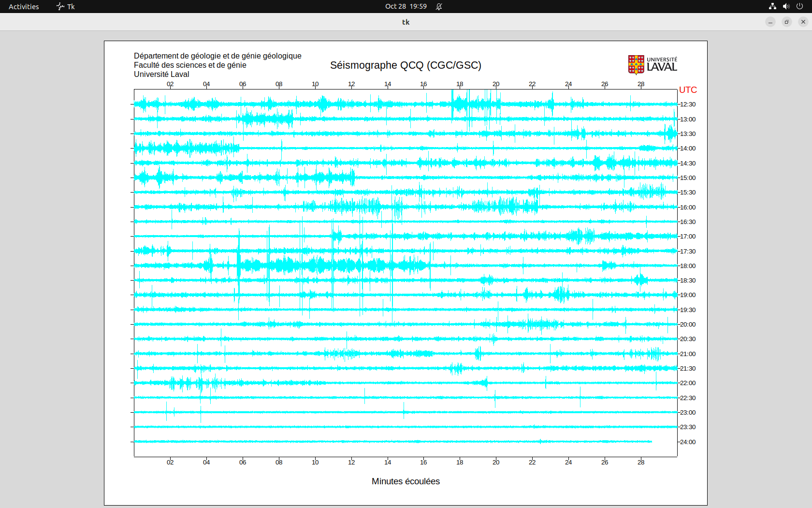Viewport: 812px width, 508px height.
Task: Click the 21:30 time label
Action: [688, 369]
